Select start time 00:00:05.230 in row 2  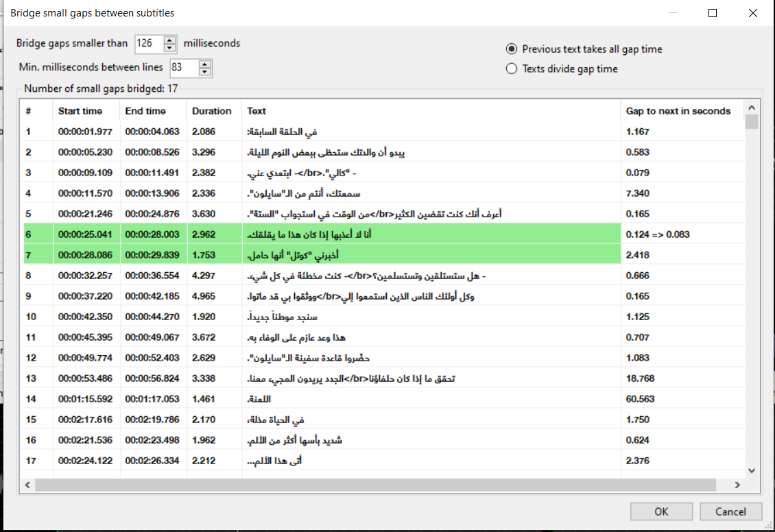(85, 152)
